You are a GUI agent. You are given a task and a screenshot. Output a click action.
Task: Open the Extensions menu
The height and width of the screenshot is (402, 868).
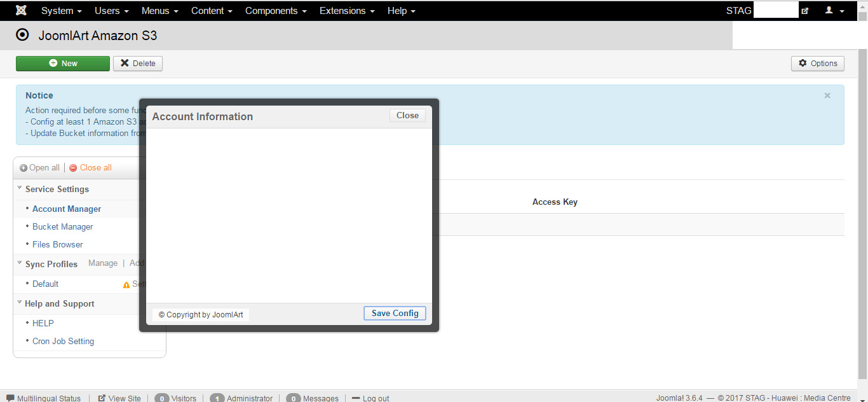click(347, 11)
